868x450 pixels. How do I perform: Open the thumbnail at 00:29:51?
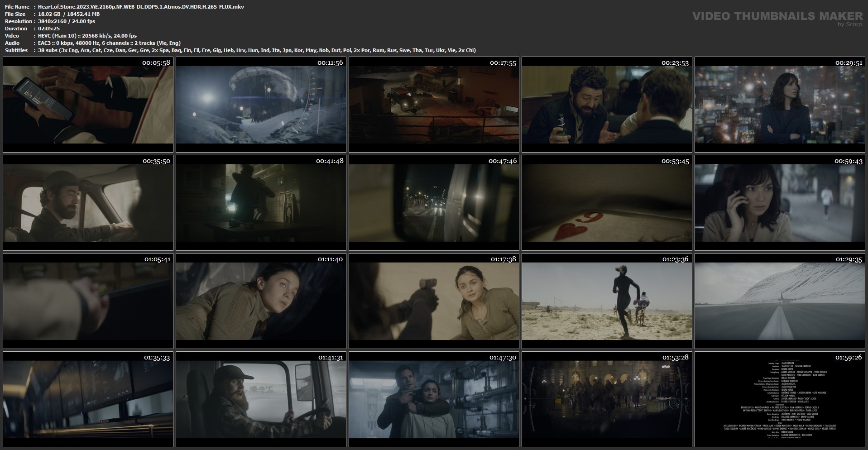[x=780, y=105]
